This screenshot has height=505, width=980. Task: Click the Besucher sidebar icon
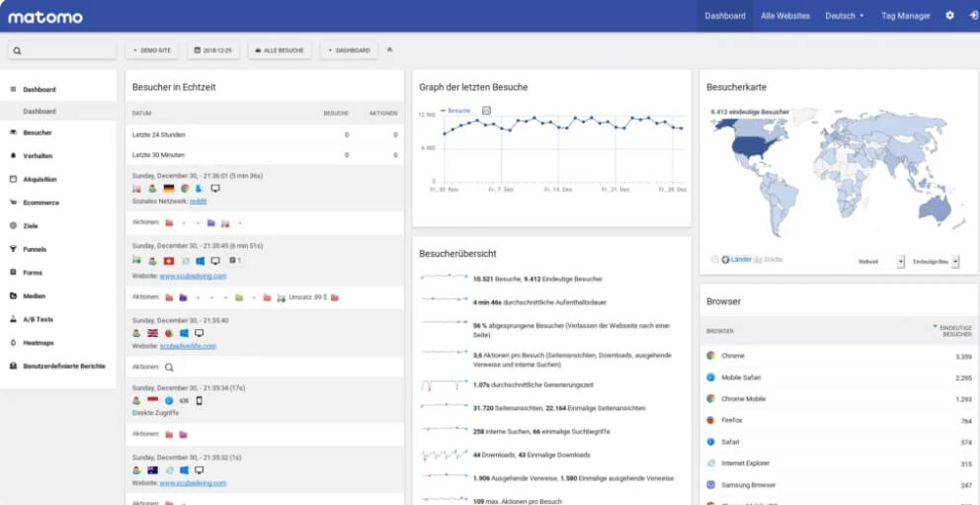(13, 132)
